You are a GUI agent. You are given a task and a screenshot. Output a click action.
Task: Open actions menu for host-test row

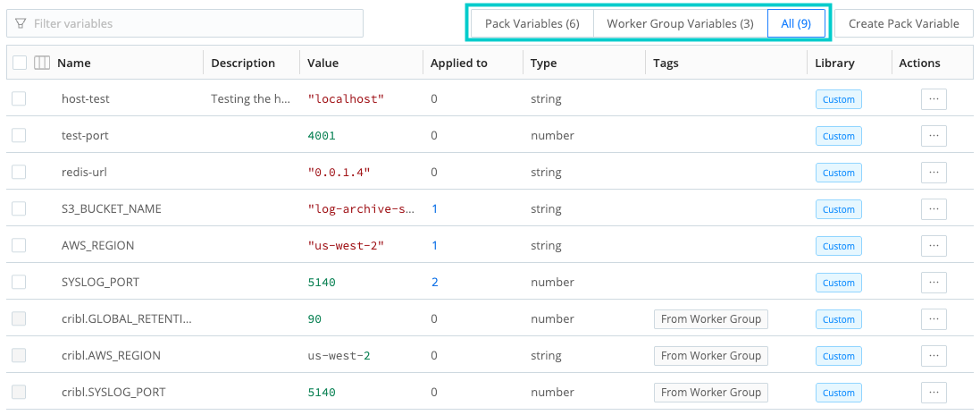(x=934, y=99)
